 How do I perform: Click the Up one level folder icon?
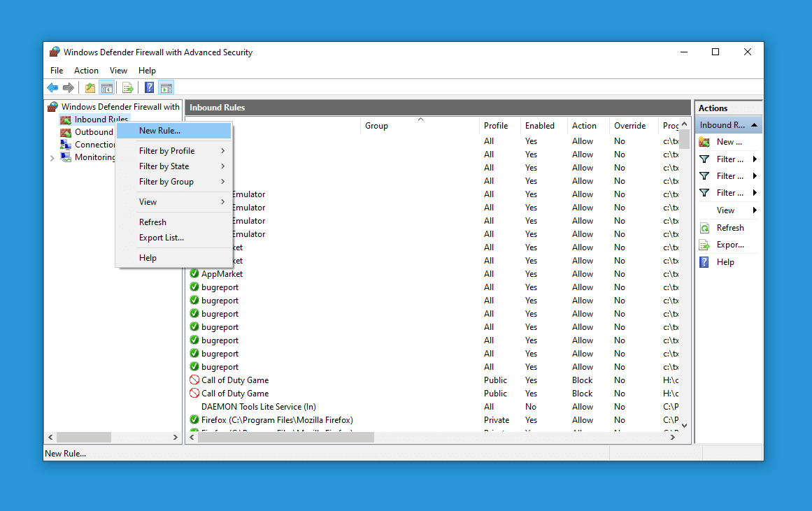pyautogui.click(x=90, y=87)
